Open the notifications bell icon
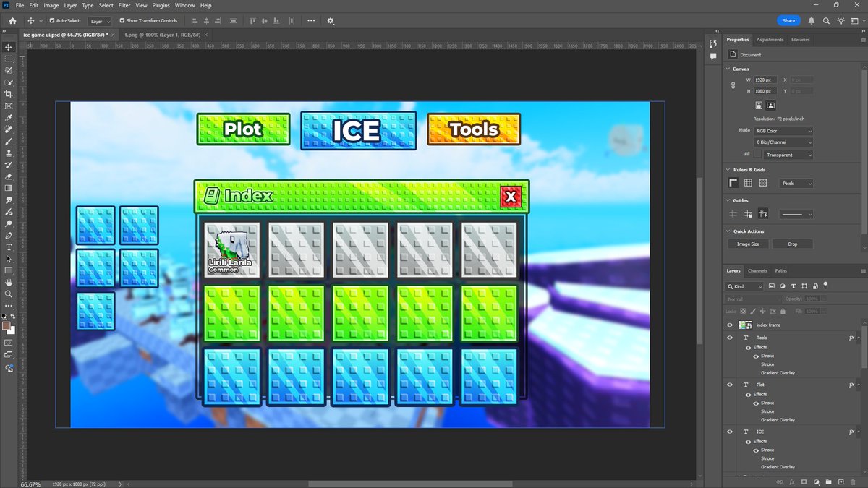The image size is (868, 488). [812, 21]
